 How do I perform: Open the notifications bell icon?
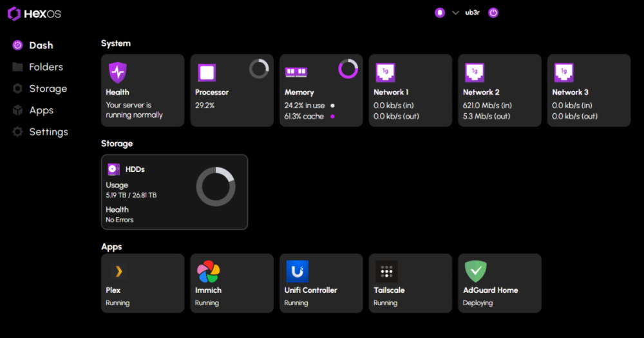[440, 12]
